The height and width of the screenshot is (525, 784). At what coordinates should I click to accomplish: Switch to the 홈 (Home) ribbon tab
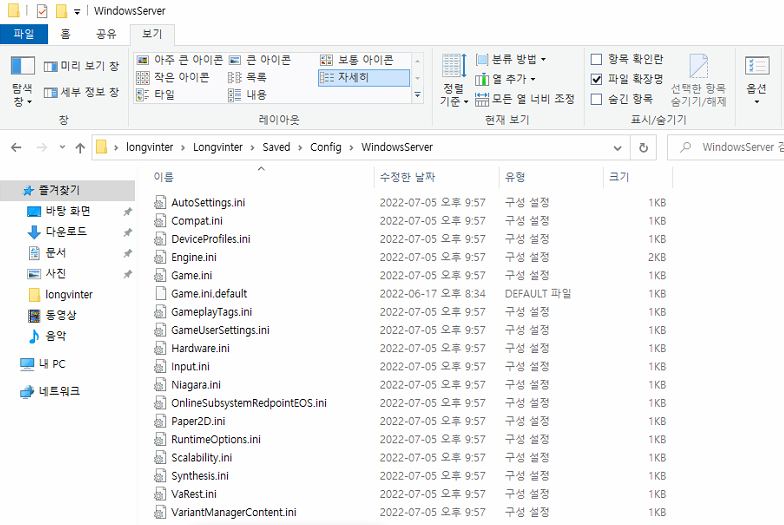pos(66,34)
